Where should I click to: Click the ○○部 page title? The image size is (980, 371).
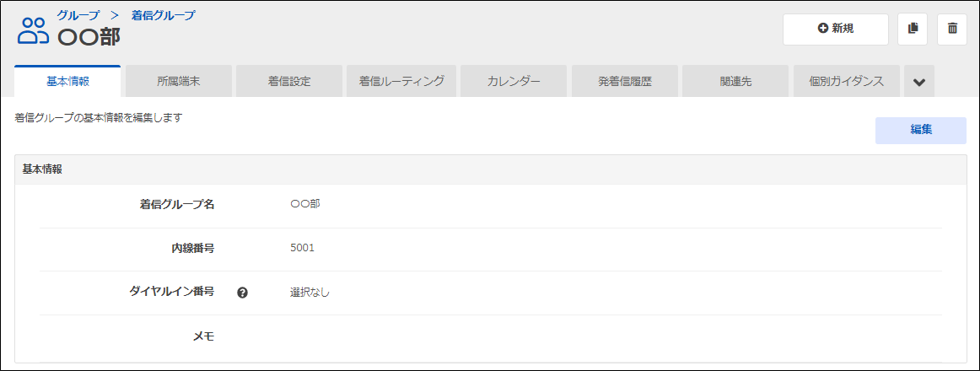(89, 37)
